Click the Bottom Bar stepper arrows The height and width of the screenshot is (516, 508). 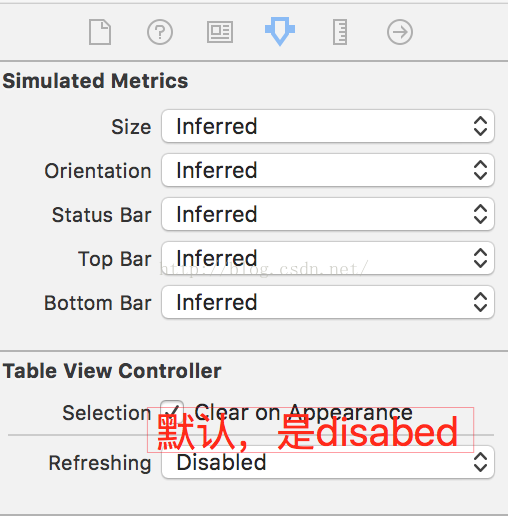(x=480, y=302)
